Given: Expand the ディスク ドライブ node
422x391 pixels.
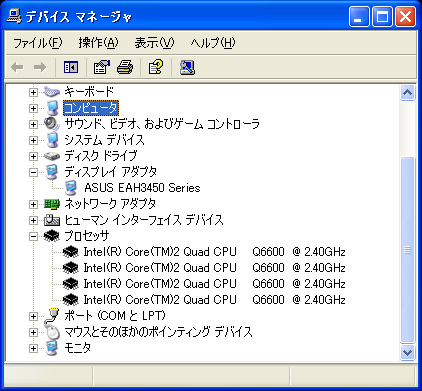Looking at the screenshot, I should [33, 156].
